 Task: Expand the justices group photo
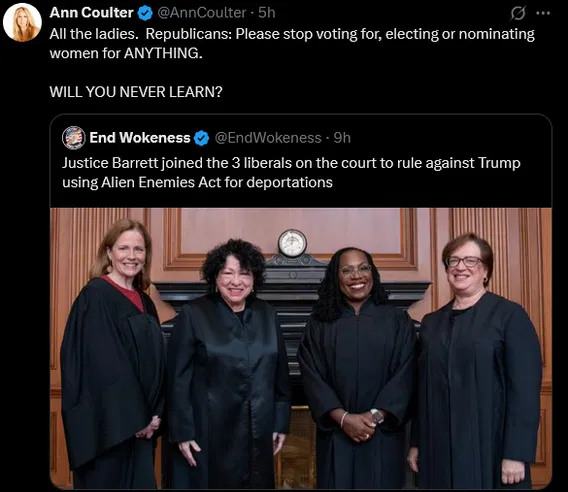[x=301, y=348]
